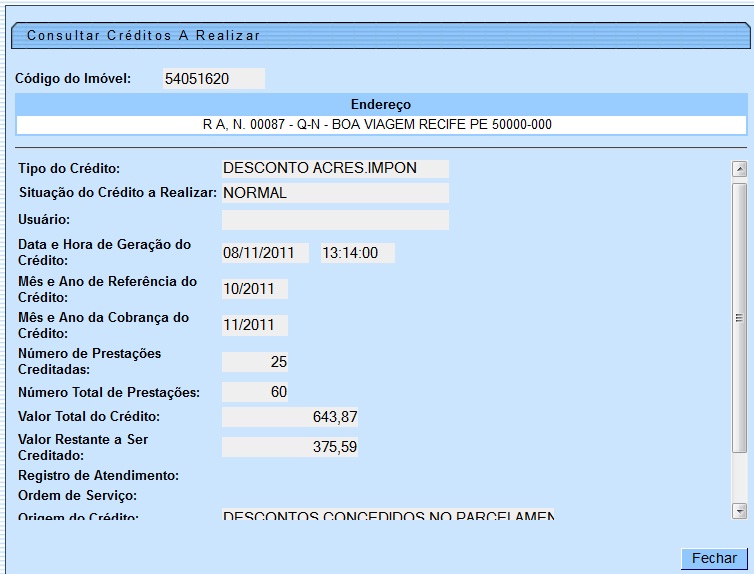
Task: Click the Situação do Crédito field showing NORMAL
Action: pos(335,193)
